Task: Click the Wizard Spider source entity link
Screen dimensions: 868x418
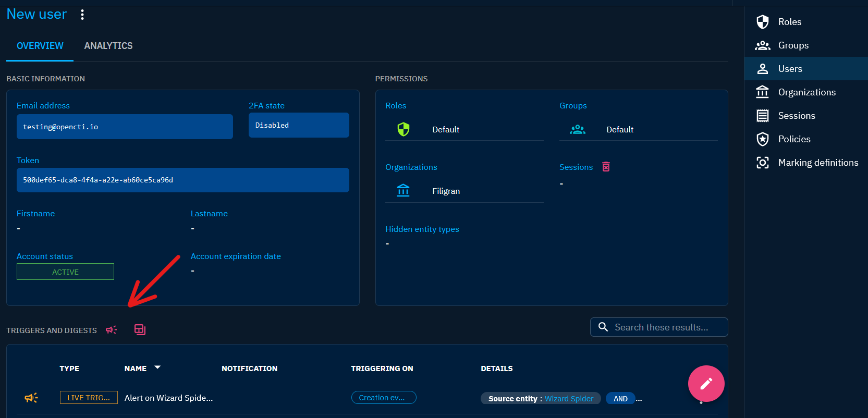Action: [x=569, y=399]
